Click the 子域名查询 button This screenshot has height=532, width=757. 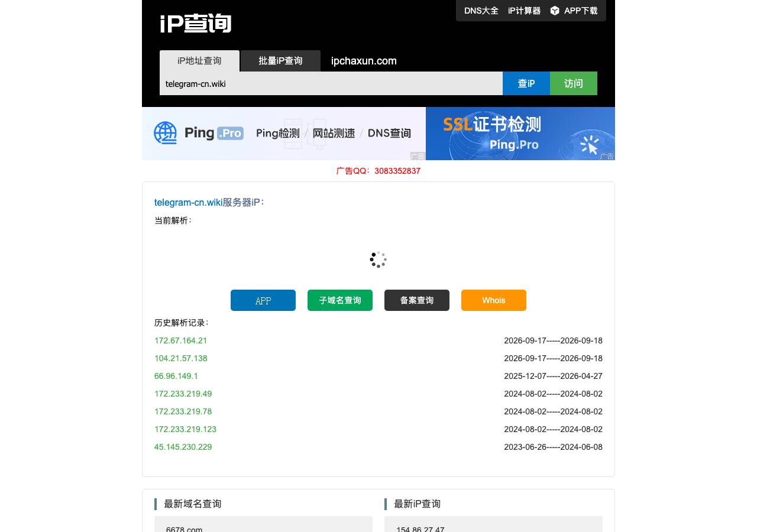(340, 300)
